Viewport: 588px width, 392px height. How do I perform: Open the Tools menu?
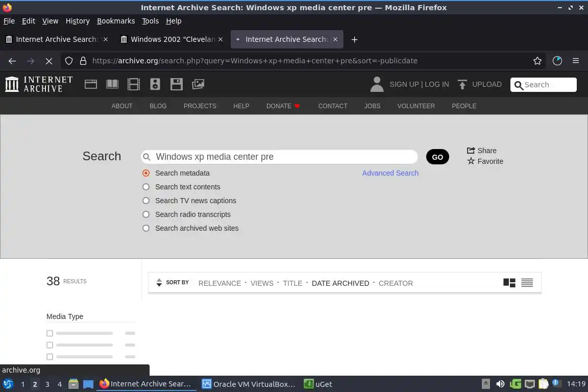click(x=151, y=21)
